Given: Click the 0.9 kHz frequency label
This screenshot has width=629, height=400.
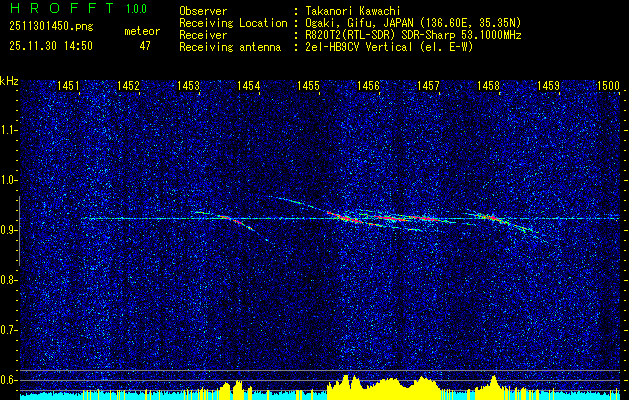Looking at the screenshot, I should 8,230.
